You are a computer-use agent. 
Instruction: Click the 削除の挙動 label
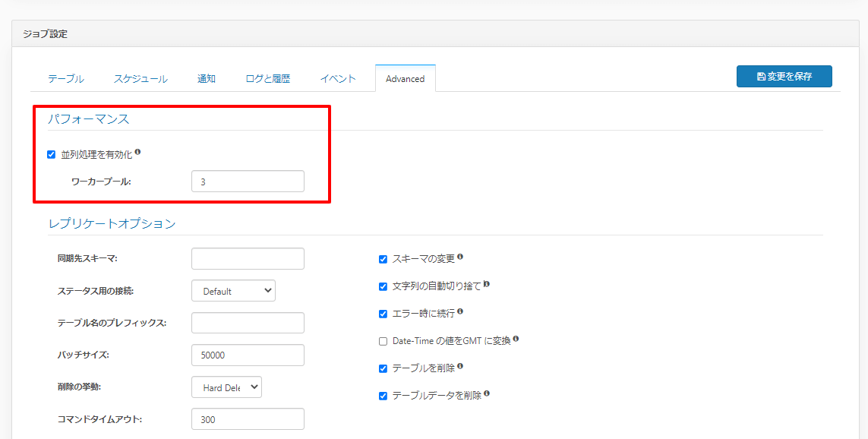pos(79,387)
